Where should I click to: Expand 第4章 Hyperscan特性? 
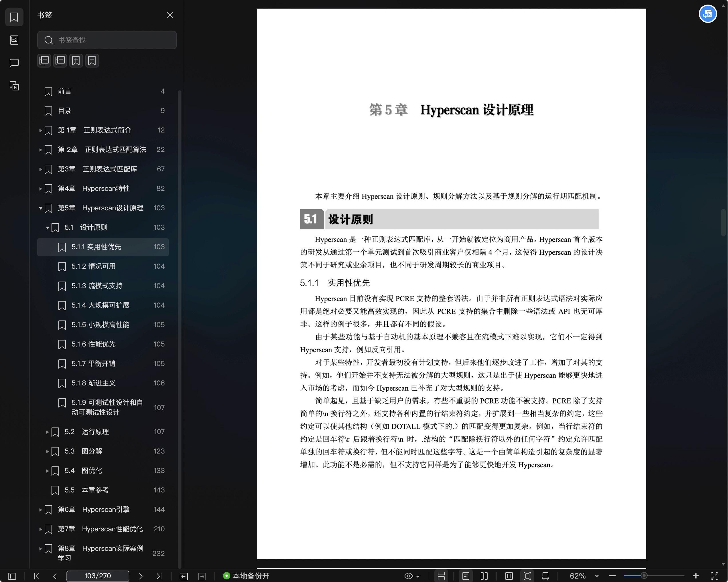[x=41, y=189]
